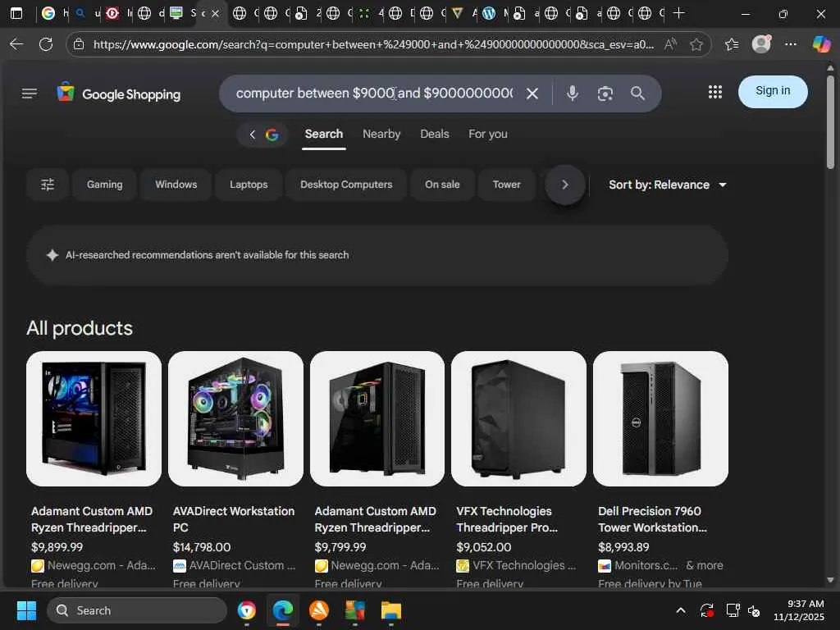Image resolution: width=840 pixels, height=630 pixels.
Task: Start voice search with microphone icon
Action: click(x=572, y=94)
